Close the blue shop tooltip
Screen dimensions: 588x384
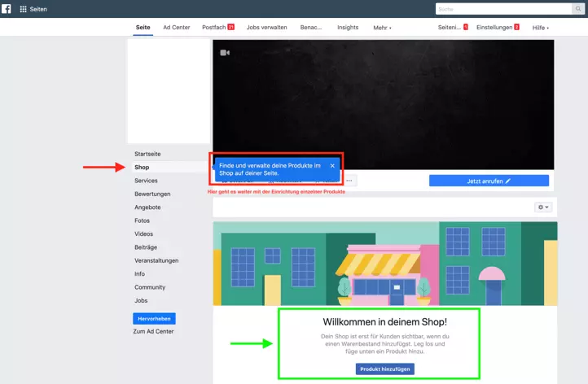[x=332, y=166]
